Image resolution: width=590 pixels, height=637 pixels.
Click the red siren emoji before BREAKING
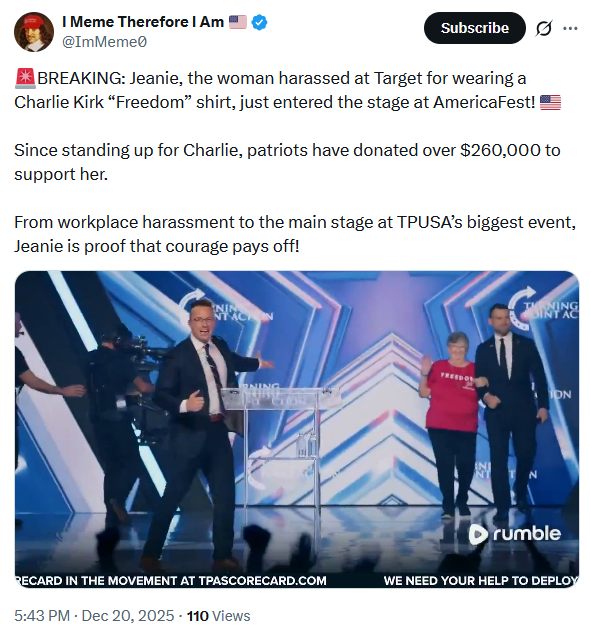(x=25, y=78)
